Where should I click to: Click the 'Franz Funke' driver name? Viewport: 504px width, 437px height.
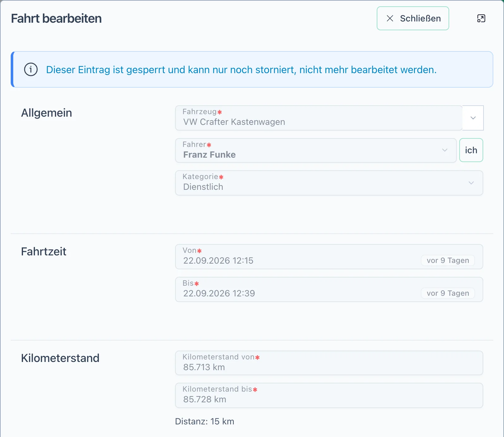(209, 154)
